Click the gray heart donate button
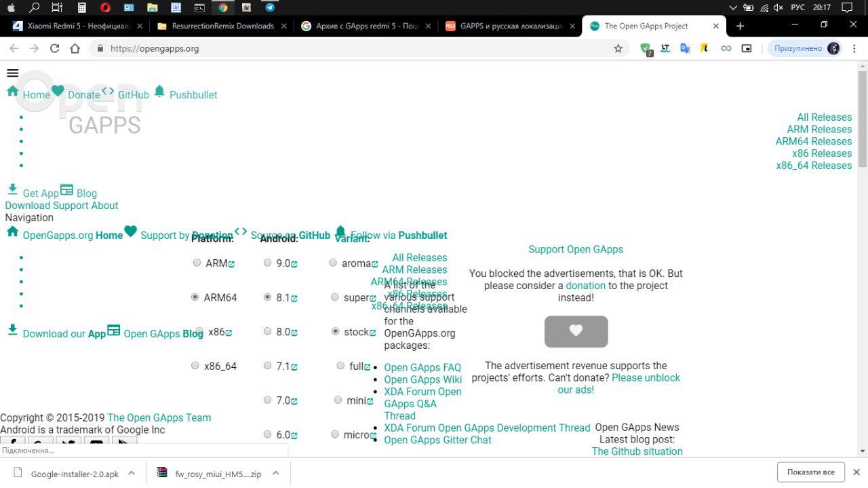The image size is (868, 488). pyautogui.click(x=576, y=331)
